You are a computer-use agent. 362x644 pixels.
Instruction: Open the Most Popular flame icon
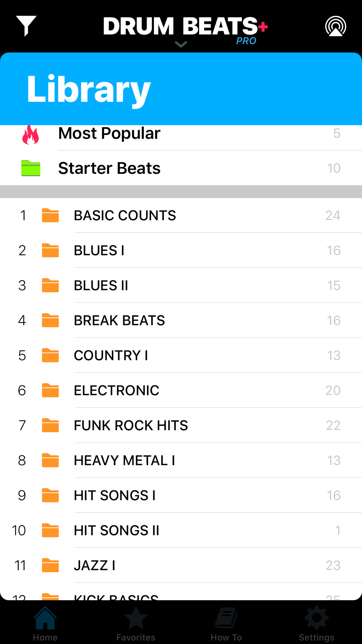coord(31,135)
